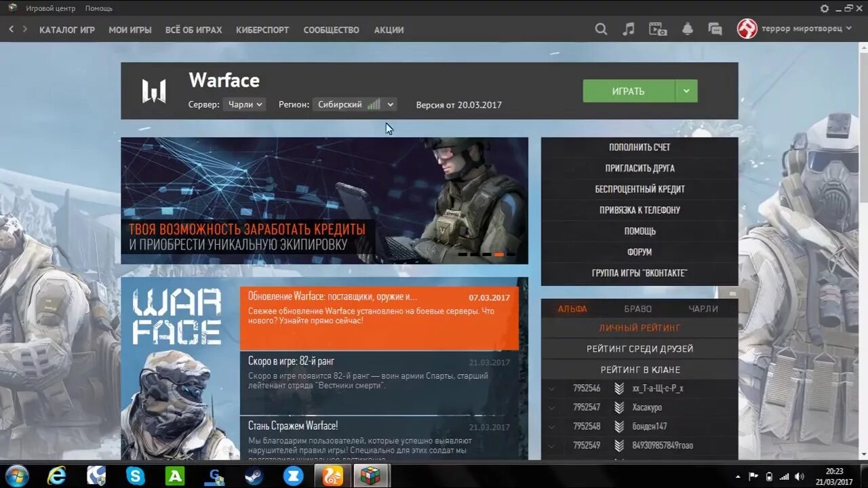The width and height of the screenshot is (868, 488).
Task: Open the Помощь menu in title bar
Action: tap(99, 8)
